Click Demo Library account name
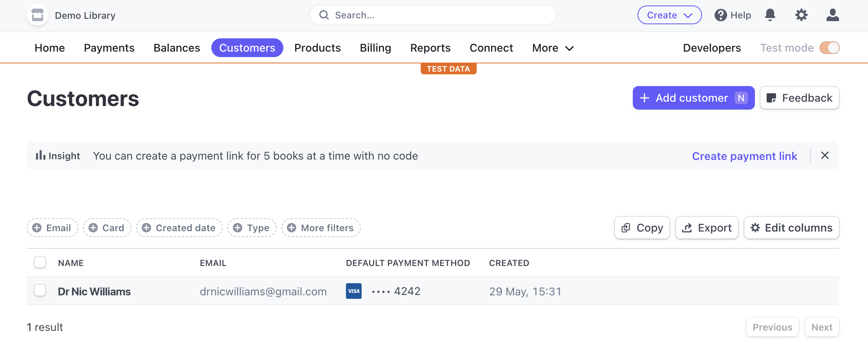868x363 pixels. tap(85, 15)
